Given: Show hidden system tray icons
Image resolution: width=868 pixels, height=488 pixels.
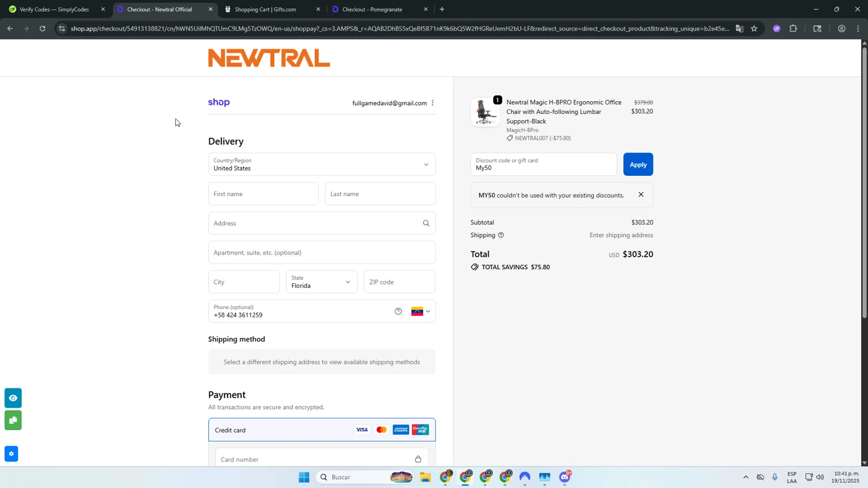Looking at the screenshot, I should pyautogui.click(x=745, y=477).
